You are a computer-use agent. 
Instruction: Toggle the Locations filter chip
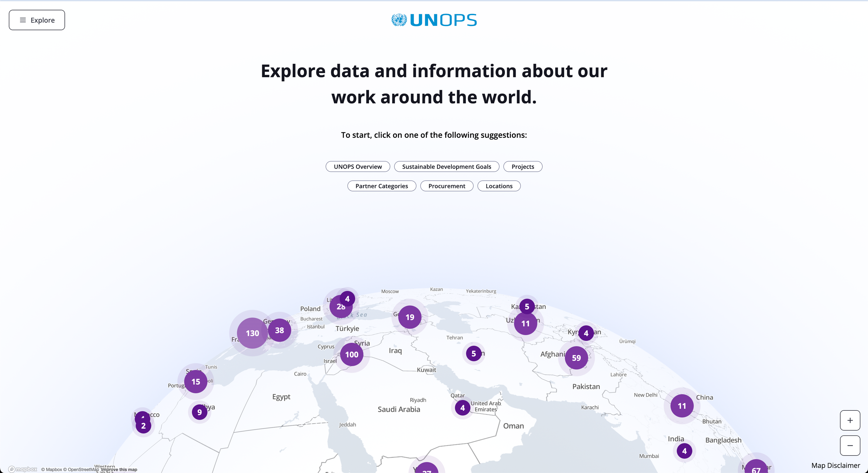pyautogui.click(x=499, y=186)
